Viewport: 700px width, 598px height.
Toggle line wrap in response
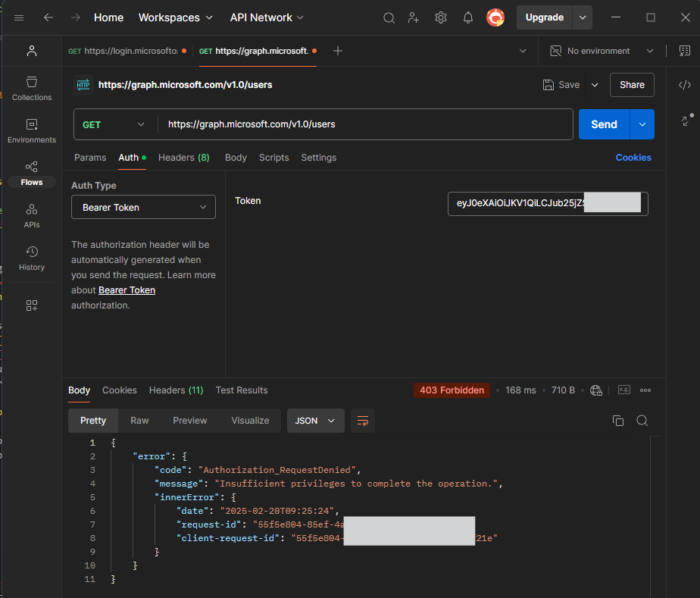(362, 421)
